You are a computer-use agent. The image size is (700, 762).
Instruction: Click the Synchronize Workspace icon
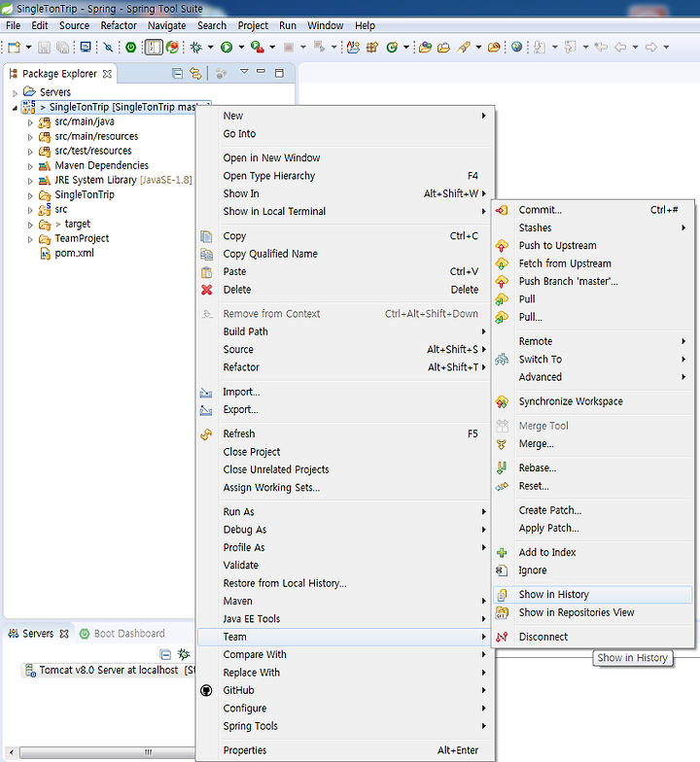coord(502,401)
